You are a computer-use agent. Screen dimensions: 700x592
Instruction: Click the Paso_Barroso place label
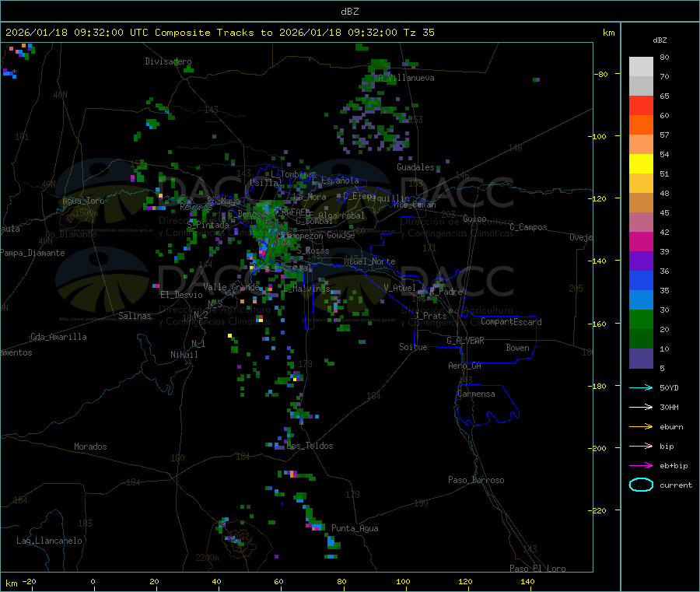pos(476,481)
